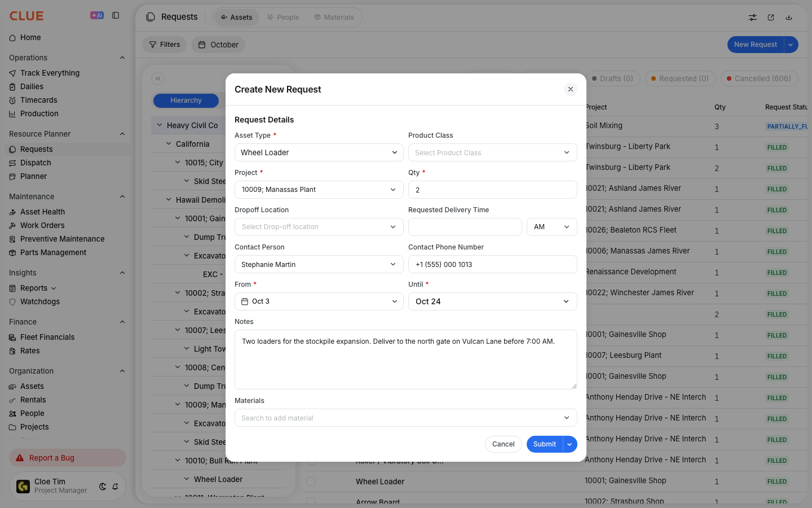Collapse hierarchy panel with double-chevron icon
Image resolution: width=812 pixels, height=508 pixels.
158,78
